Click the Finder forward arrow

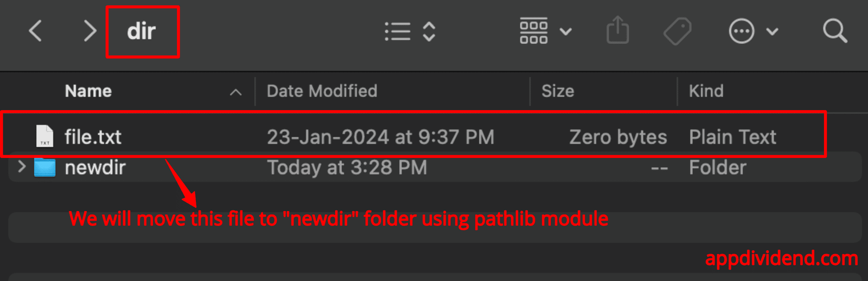[x=90, y=31]
